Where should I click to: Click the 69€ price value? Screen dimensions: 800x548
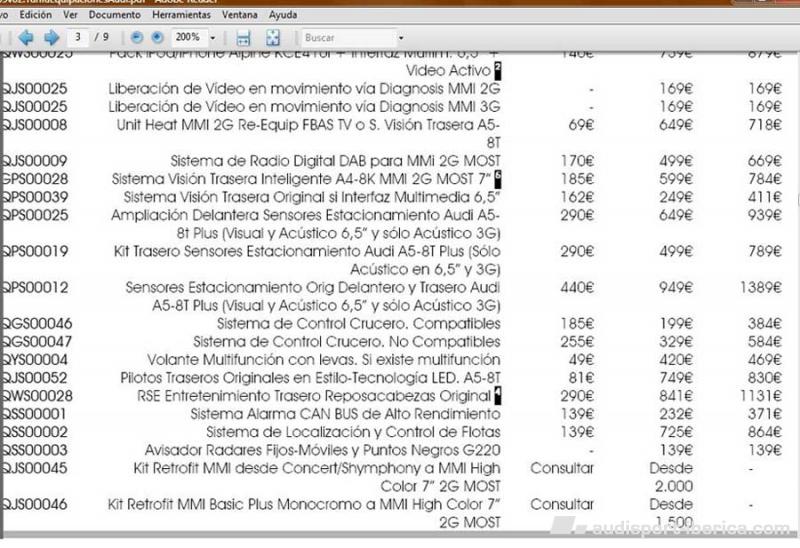[x=581, y=125]
